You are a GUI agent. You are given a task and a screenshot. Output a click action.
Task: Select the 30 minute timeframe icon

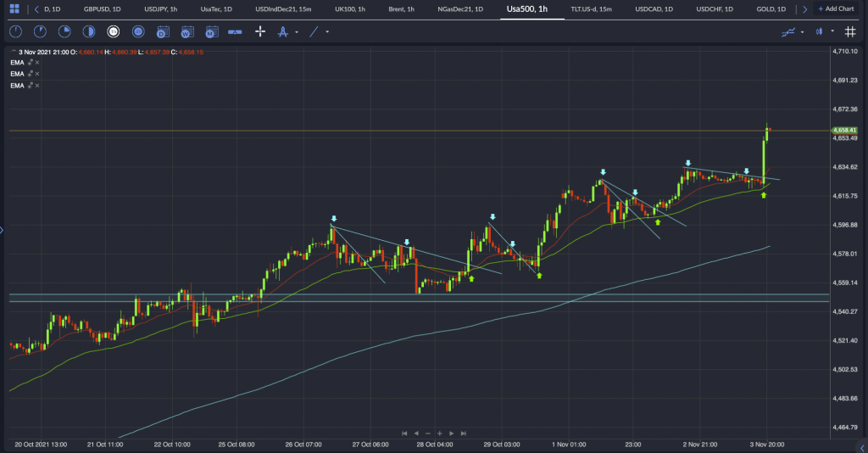click(x=89, y=32)
